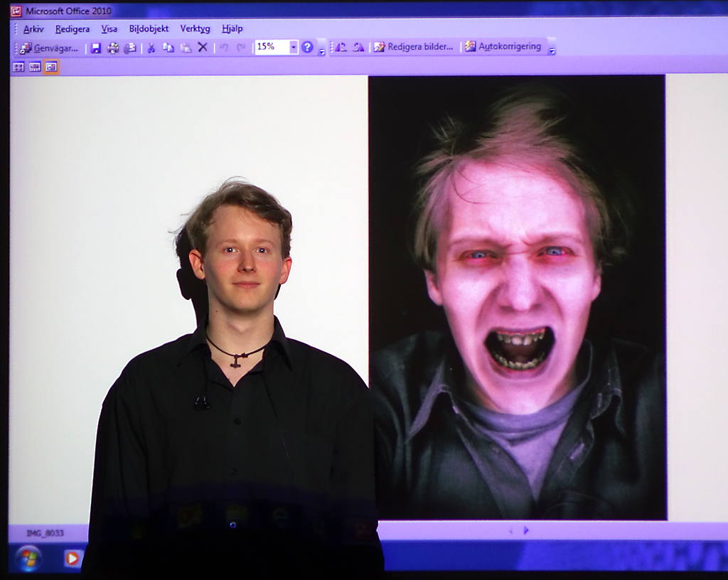
Task: Click the Copy icon
Action: pos(168,48)
